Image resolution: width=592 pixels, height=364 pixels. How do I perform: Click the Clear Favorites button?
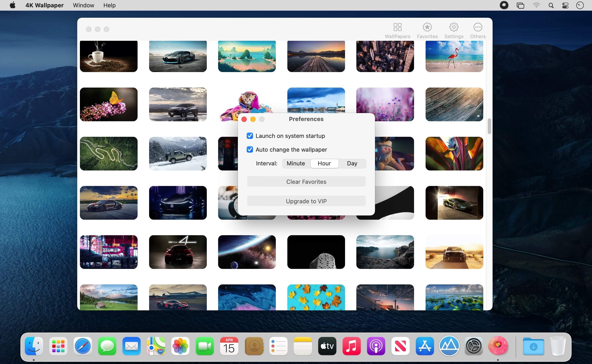pos(306,182)
